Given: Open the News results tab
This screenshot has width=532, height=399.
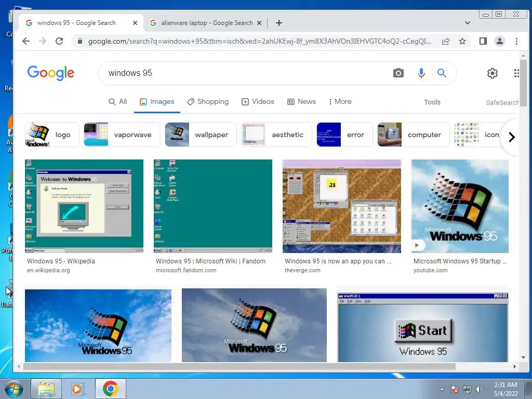Looking at the screenshot, I should tap(301, 101).
